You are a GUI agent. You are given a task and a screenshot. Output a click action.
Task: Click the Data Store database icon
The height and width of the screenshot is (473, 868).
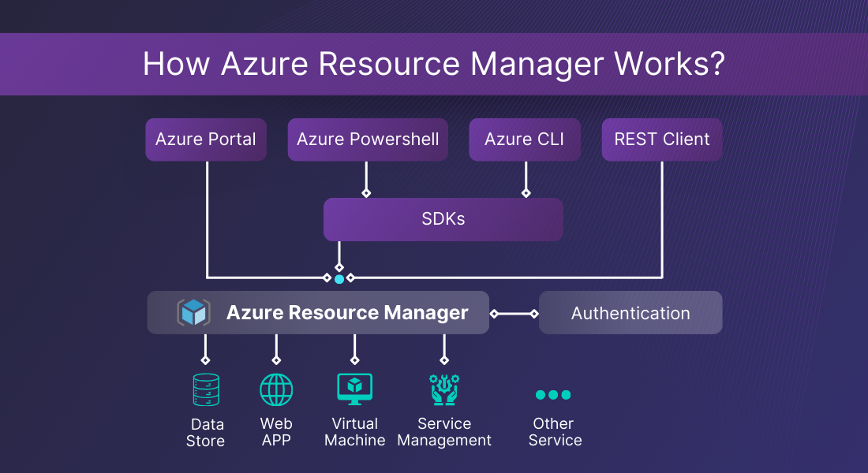[x=206, y=390]
